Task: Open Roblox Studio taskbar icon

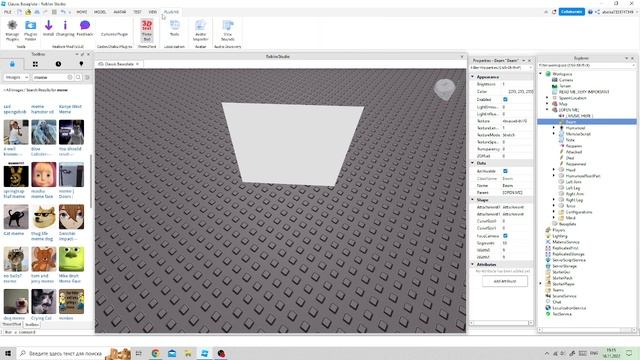Action: coord(205,353)
